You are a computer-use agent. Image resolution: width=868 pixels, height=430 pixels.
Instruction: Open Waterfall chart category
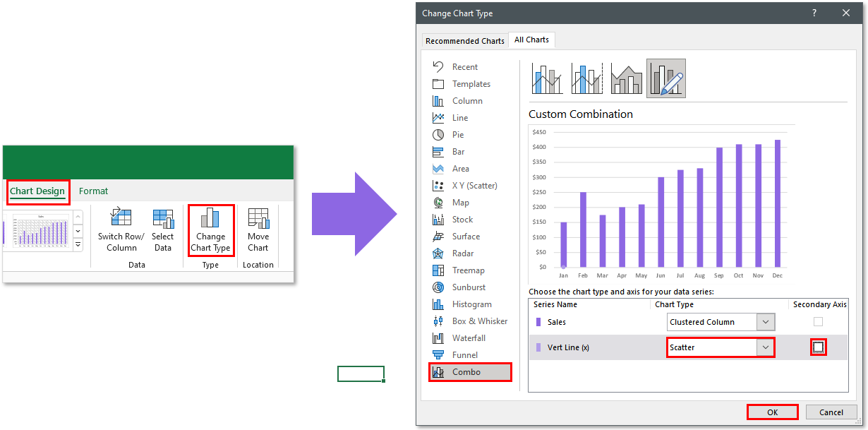pyautogui.click(x=469, y=338)
